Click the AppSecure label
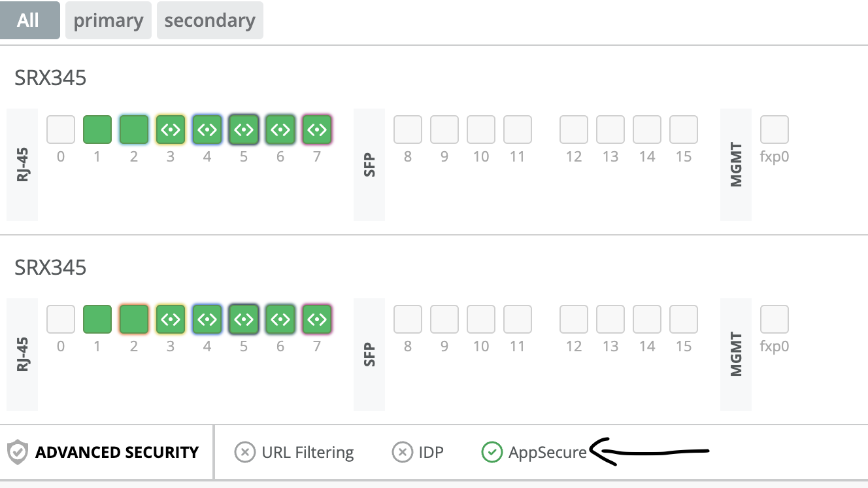 click(x=548, y=453)
